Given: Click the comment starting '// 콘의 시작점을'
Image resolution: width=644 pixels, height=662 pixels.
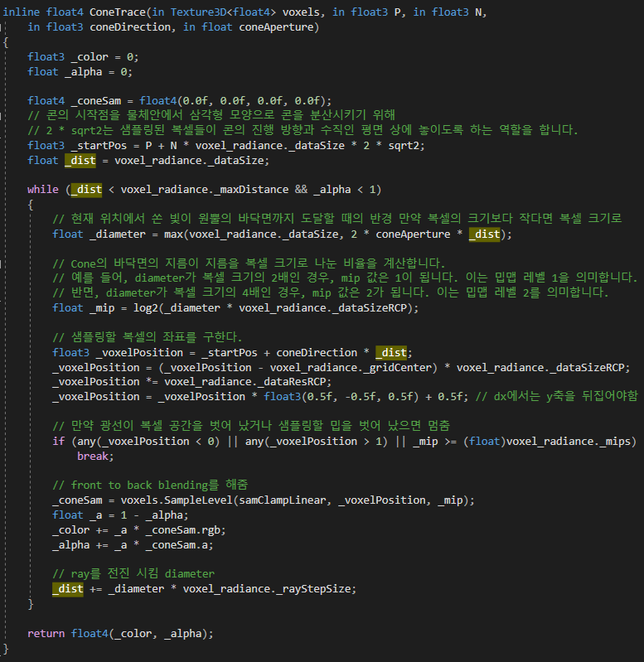Looking at the screenshot, I should tap(211, 115).
